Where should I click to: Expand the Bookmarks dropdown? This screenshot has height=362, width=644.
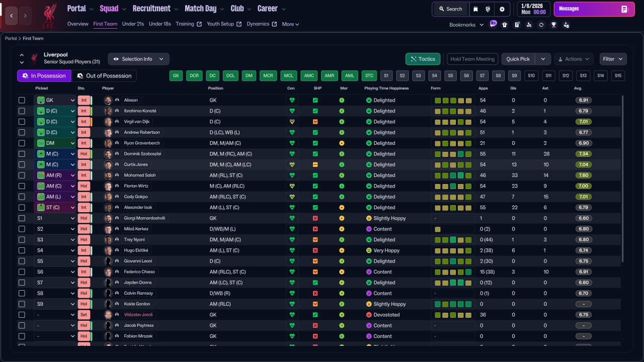pos(466,25)
